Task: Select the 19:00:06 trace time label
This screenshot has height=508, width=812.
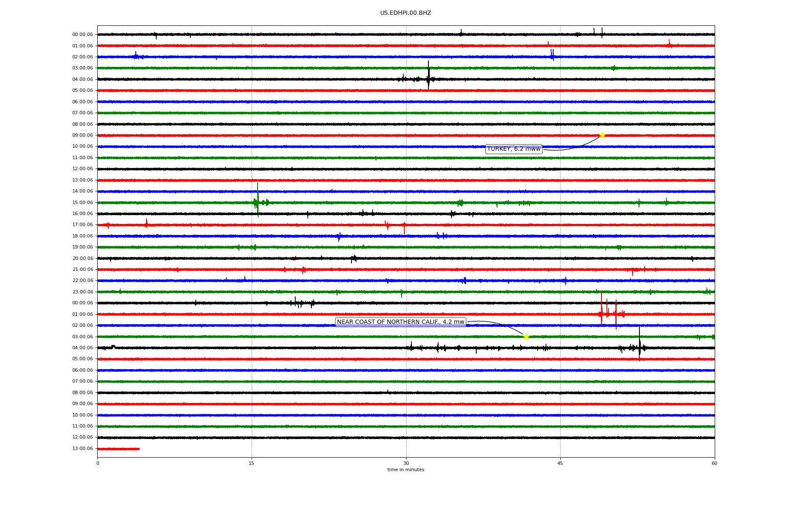Action: click(82, 247)
